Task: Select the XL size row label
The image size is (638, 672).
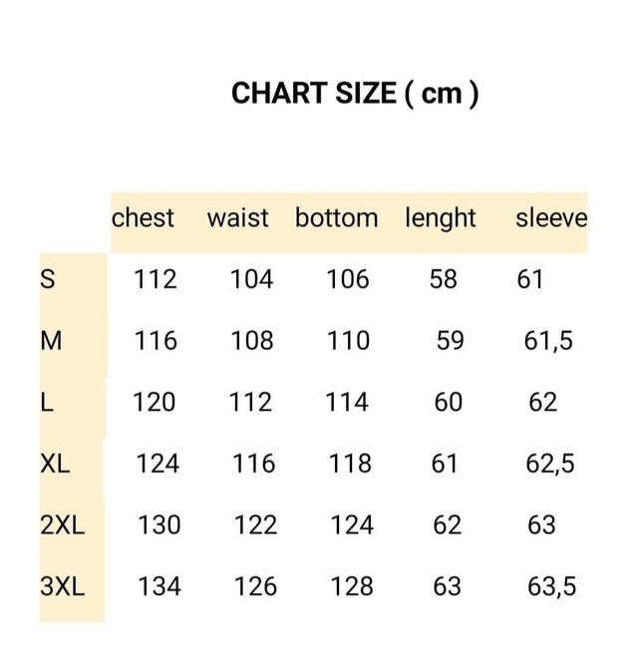Action: 55,464
